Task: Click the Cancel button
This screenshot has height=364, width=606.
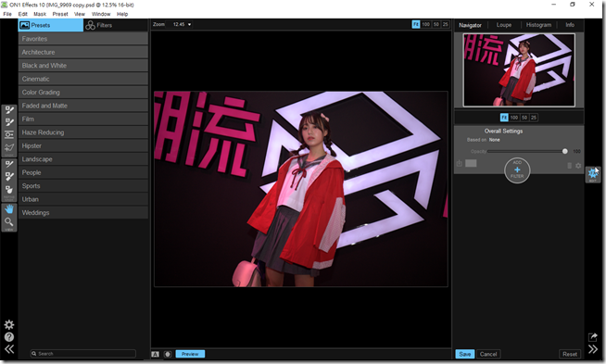Action: [x=488, y=354]
